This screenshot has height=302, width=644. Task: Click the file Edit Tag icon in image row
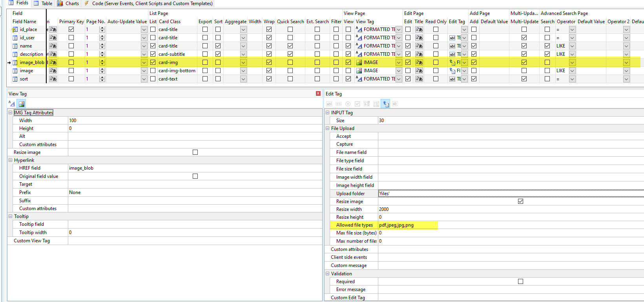pos(452,71)
